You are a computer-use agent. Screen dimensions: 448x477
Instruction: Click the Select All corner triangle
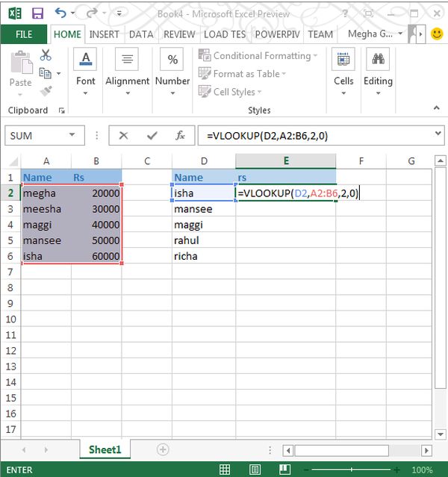pyautogui.click(x=13, y=161)
